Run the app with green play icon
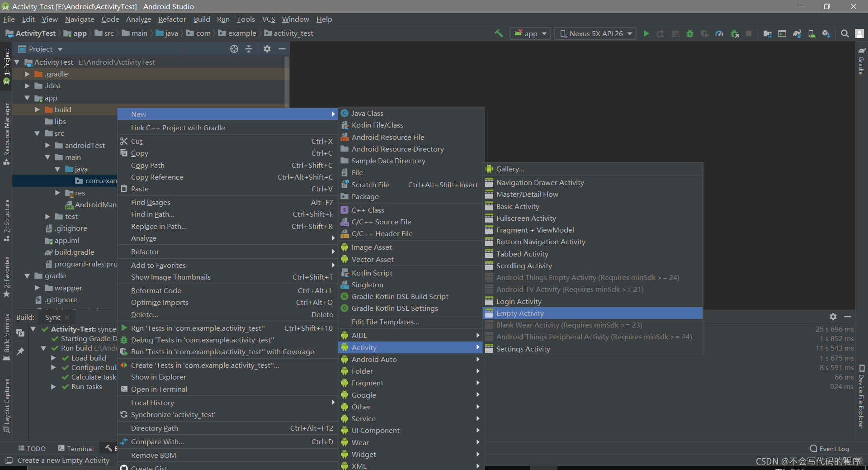This screenshot has height=470, width=868. [646, 33]
